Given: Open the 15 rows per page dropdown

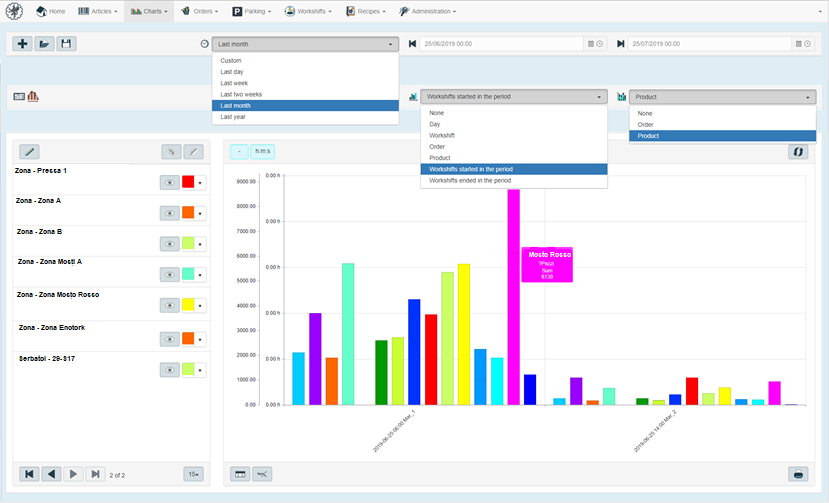Looking at the screenshot, I should (194, 474).
